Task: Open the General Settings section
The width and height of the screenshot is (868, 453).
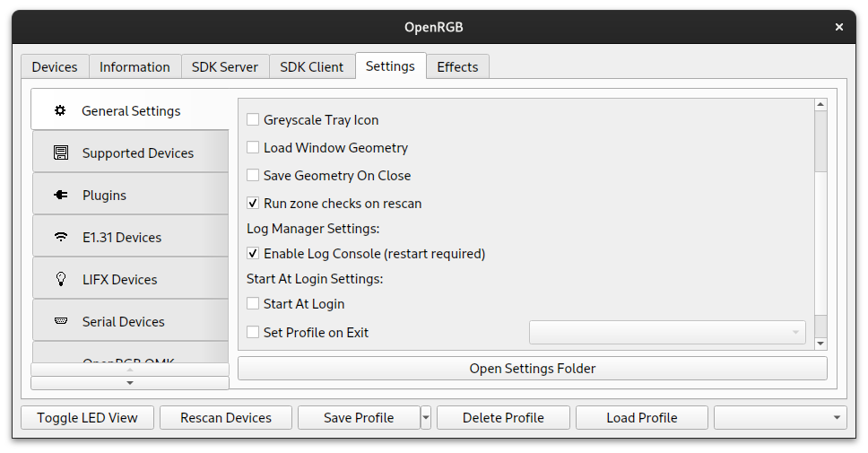Action: (x=130, y=110)
